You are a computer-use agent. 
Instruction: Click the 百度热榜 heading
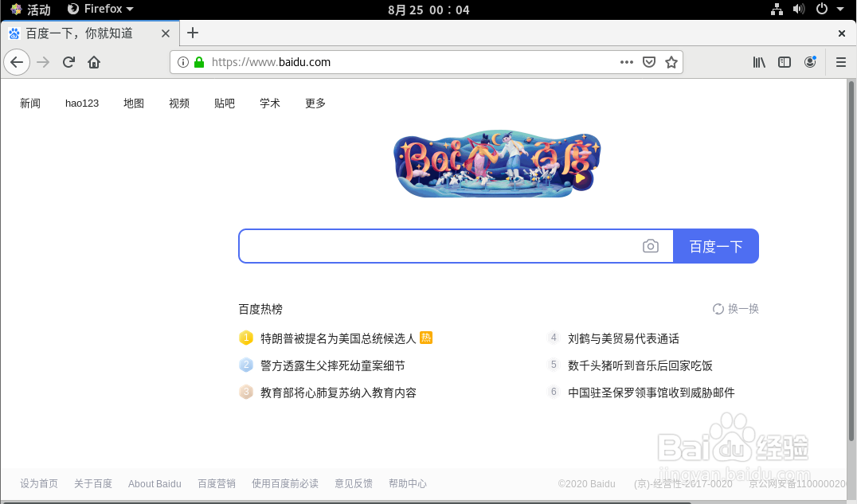pyautogui.click(x=260, y=310)
